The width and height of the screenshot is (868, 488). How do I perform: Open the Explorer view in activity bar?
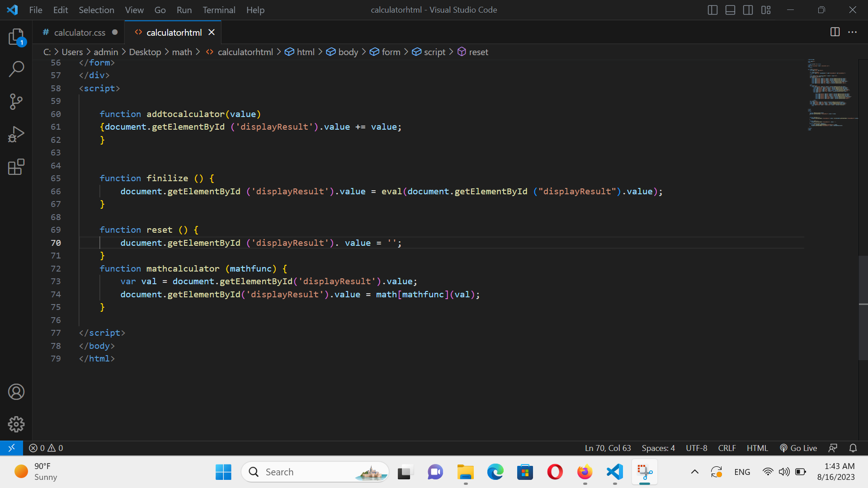pyautogui.click(x=16, y=37)
